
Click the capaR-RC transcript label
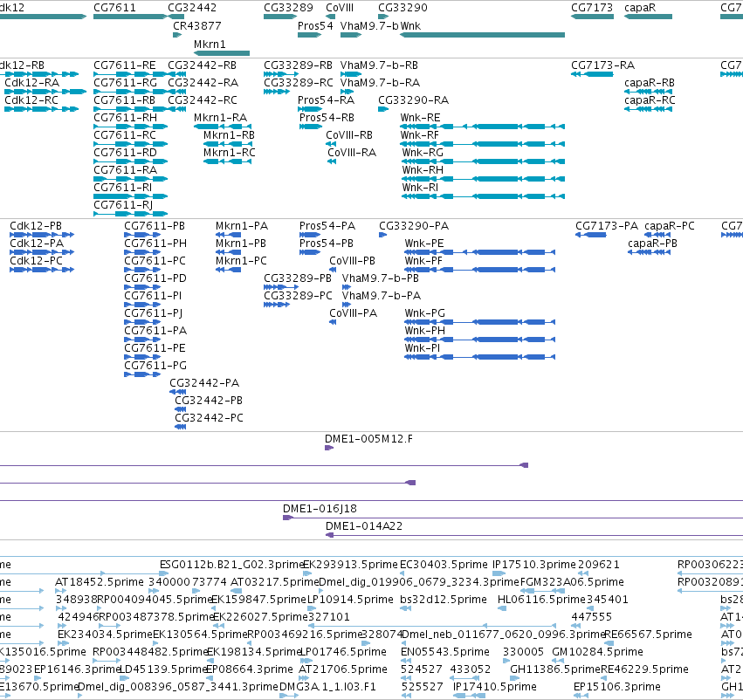tap(650, 100)
